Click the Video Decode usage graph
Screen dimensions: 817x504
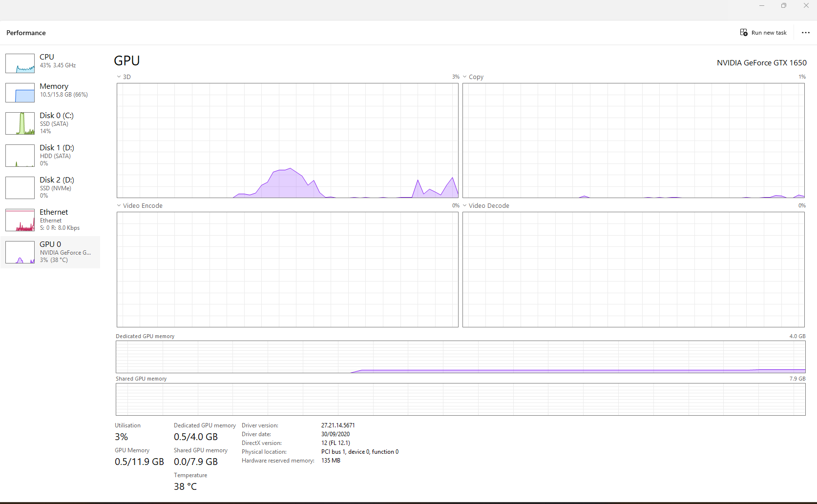633,269
